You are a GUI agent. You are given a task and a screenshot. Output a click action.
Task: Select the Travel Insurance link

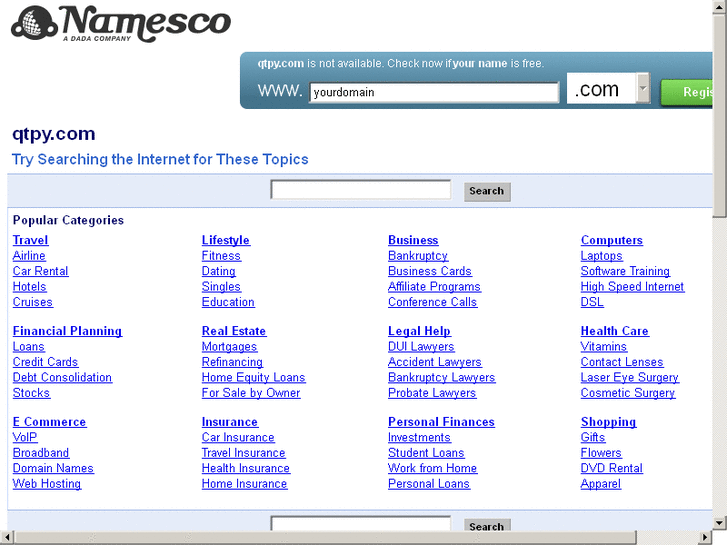click(244, 453)
